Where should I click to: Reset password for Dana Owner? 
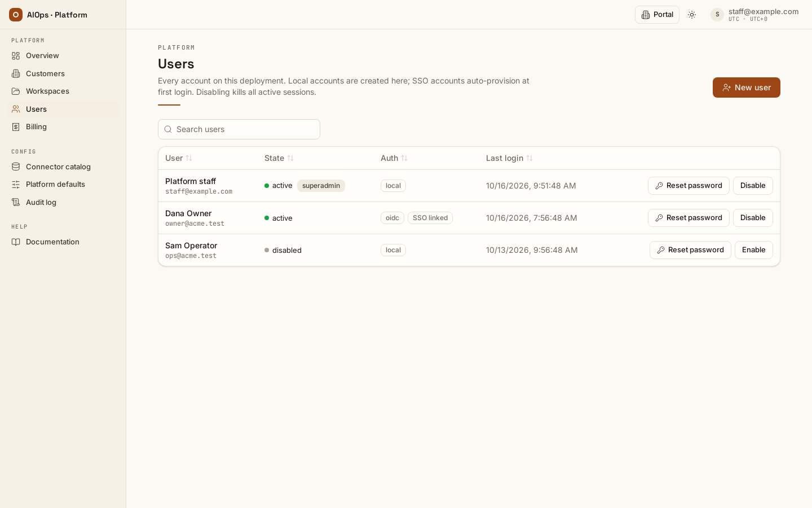(689, 218)
